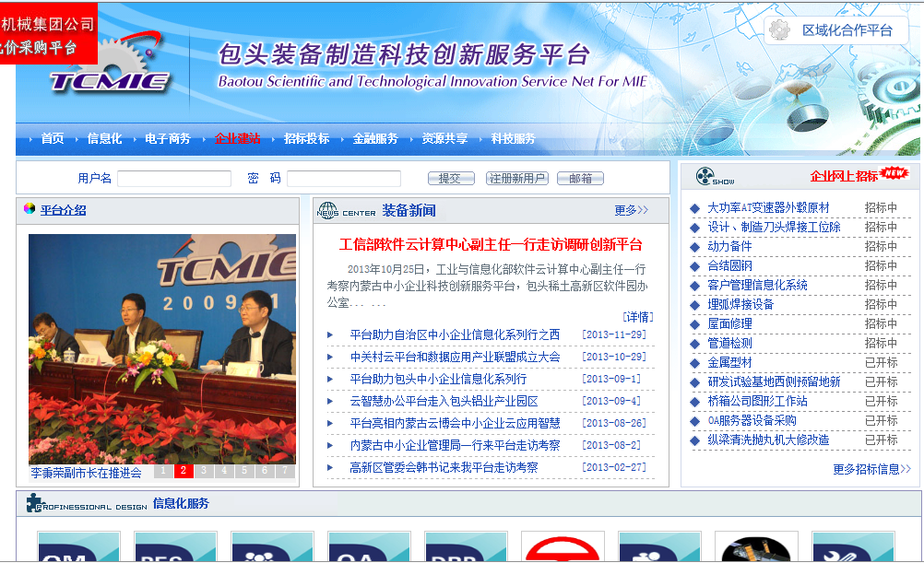Open the 大功率AT变速器外壳原材 tender link
Viewport: 924px width, 563px height.
(x=767, y=207)
